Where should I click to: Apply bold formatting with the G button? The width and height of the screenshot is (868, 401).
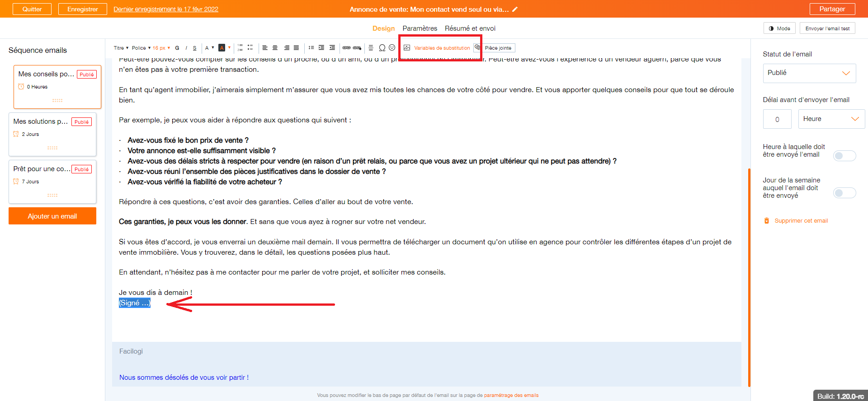coord(177,48)
